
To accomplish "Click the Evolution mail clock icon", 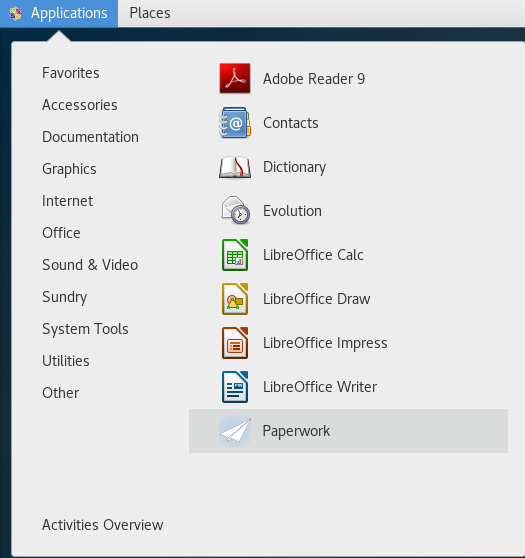I will (235, 210).
